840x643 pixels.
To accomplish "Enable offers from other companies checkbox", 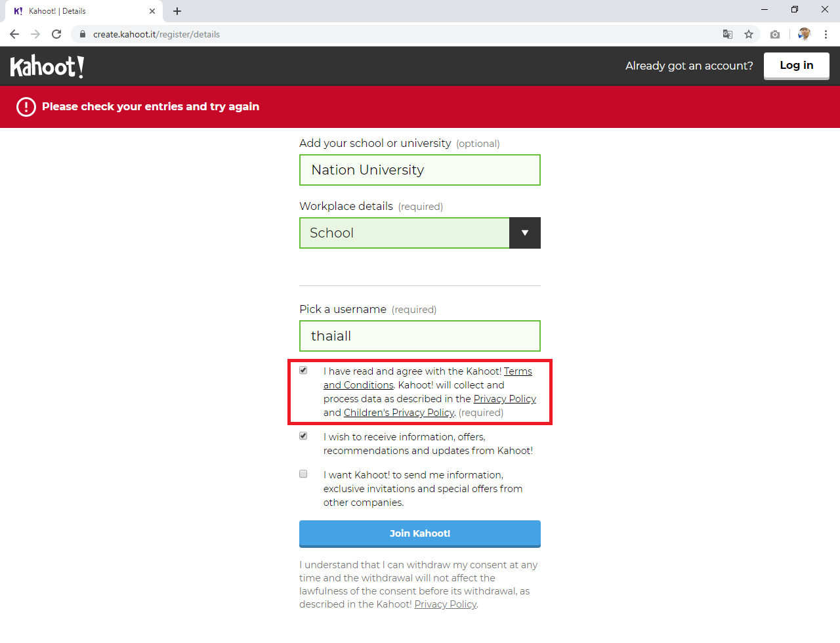I will coord(303,474).
